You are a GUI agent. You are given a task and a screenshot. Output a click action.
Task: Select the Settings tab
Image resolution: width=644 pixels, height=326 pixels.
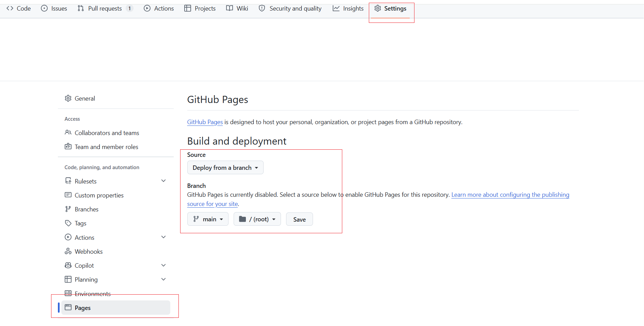[391, 9]
